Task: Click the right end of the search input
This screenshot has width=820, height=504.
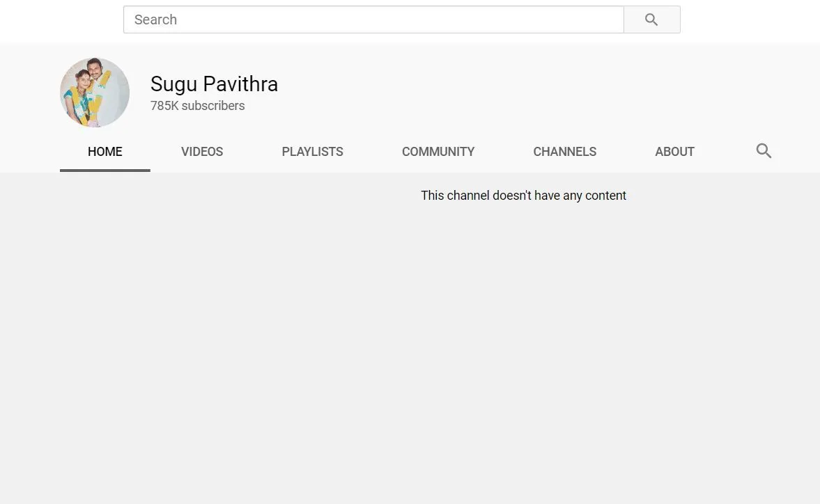Action: [606, 19]
